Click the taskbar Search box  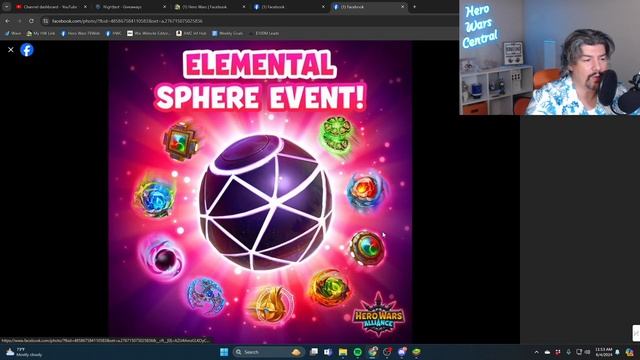coord(268,352)
